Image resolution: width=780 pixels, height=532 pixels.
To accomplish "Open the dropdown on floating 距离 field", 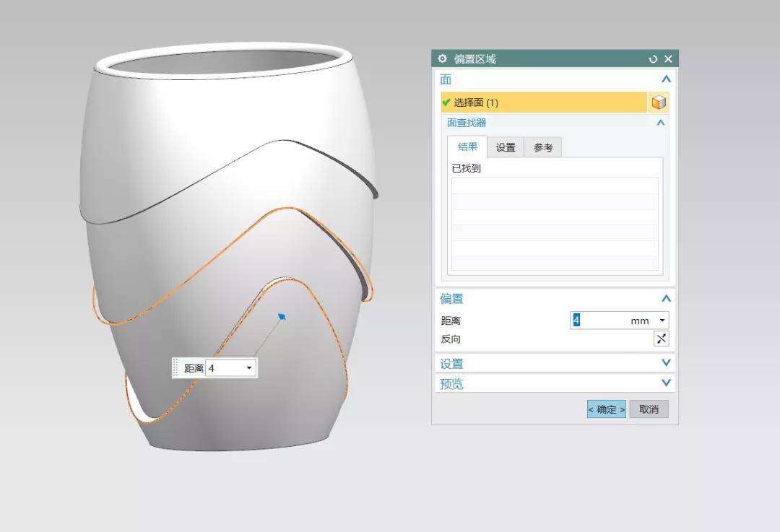I will pyautogui.click(x=249, y=368).
